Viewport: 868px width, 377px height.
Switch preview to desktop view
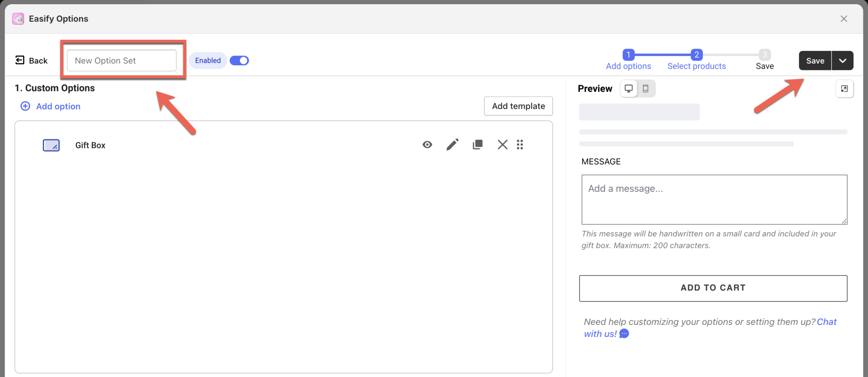coord(629,89)
